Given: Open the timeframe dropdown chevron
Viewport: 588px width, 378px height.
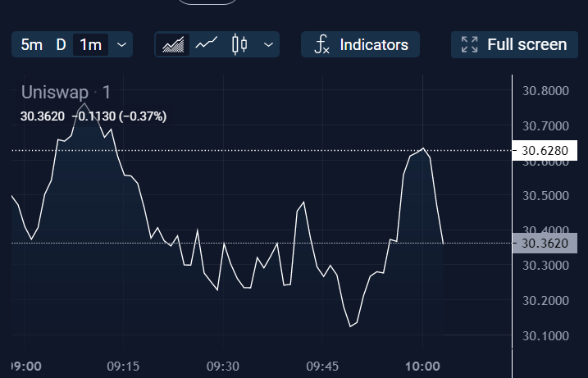Looking at the screenshot, I should pyautogui.click(x=121, y=44).
